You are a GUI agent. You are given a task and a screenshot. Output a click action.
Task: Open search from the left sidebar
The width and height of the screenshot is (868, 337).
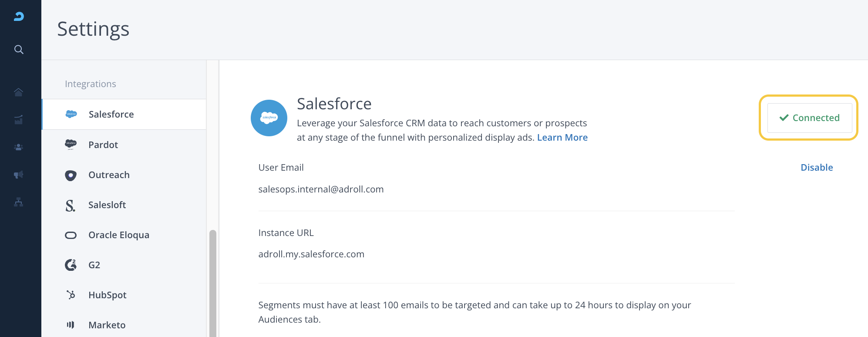click(19, 50)
